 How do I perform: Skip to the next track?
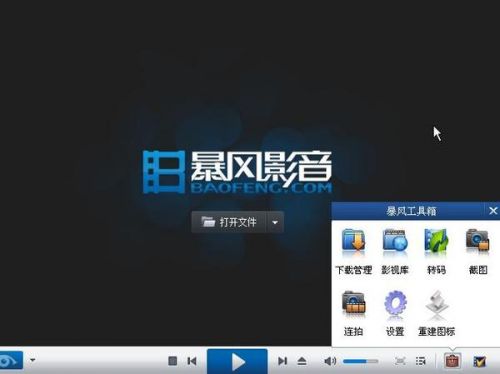coord(282,361)
